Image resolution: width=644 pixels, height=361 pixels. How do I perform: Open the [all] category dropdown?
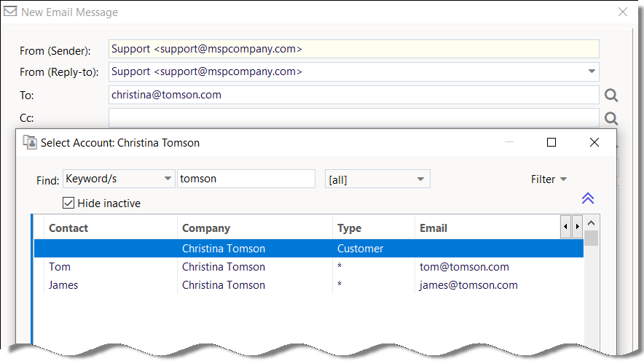[420, 179]
